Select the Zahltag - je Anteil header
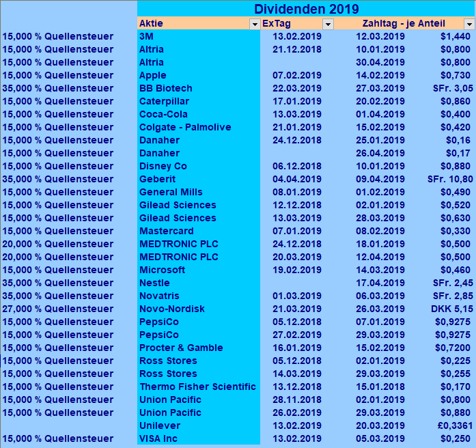This screenshot has width=476, height=448. tap(405, 23)
